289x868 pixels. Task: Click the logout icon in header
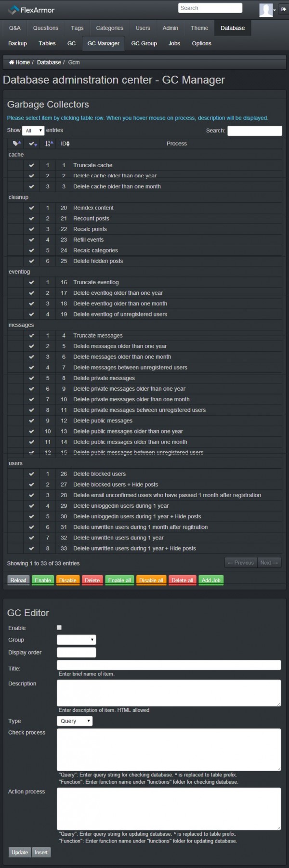click(283, 9)
